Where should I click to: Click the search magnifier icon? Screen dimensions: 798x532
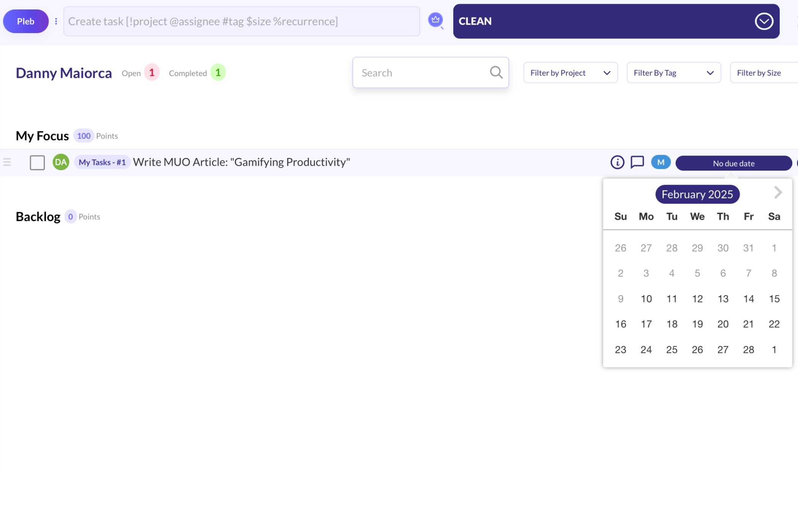tap(496, 72)
